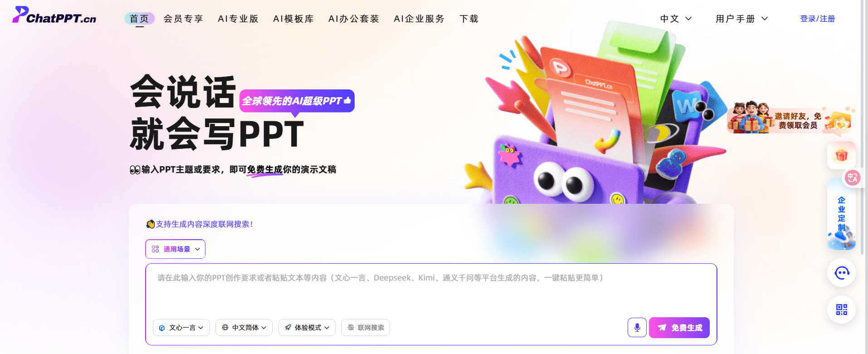This screenshot has width=868, height=354.
Task: Click the gift box icon
Action: (x=841, y=155)
